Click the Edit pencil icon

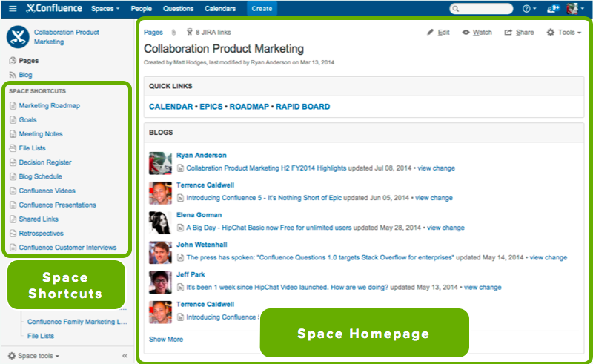(430, 32)
